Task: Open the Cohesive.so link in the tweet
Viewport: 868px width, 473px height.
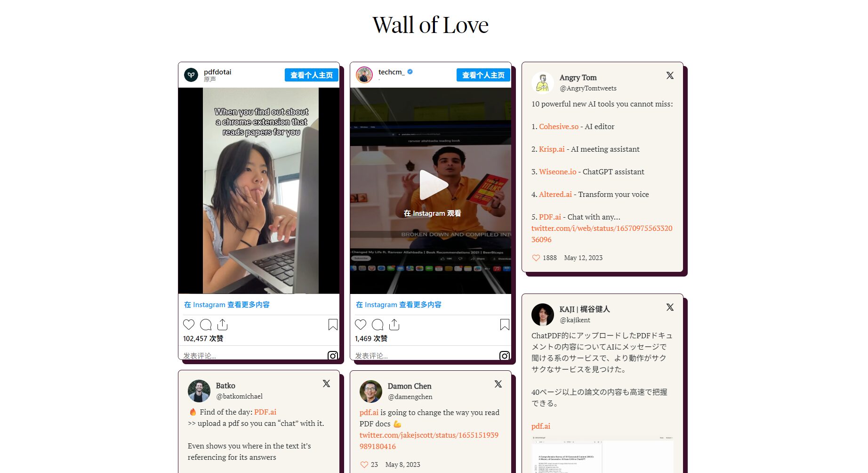Action: pos(559,126)
